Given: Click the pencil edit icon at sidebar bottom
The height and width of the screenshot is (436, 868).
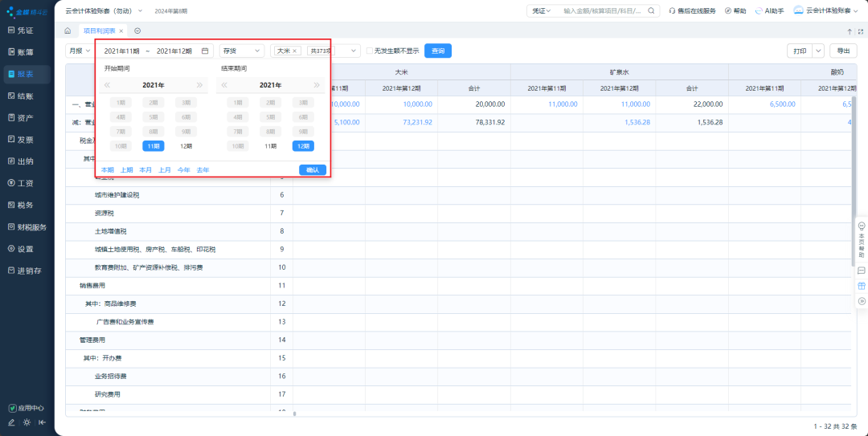Looking at the screenshot, I should 11,422.
